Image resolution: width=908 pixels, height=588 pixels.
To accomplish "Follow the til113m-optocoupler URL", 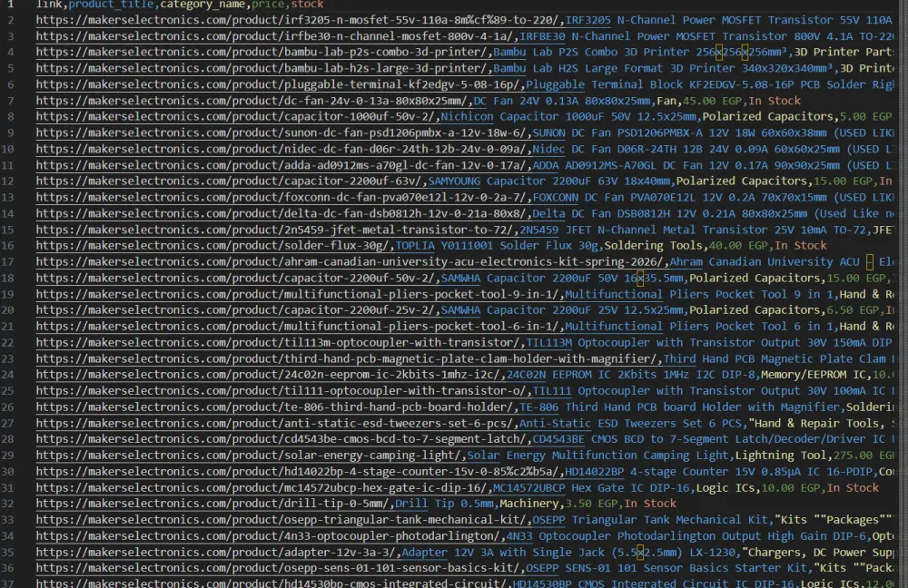I will tap(280, 343).
